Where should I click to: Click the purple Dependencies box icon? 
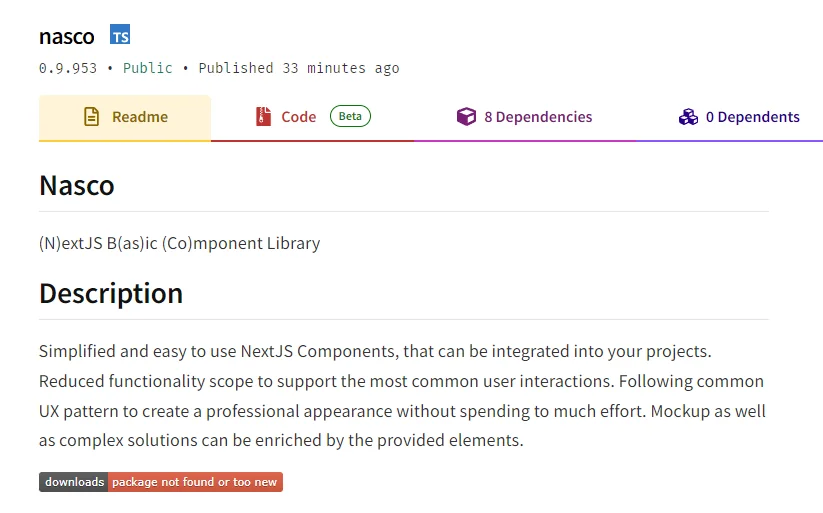pos(466,116)
